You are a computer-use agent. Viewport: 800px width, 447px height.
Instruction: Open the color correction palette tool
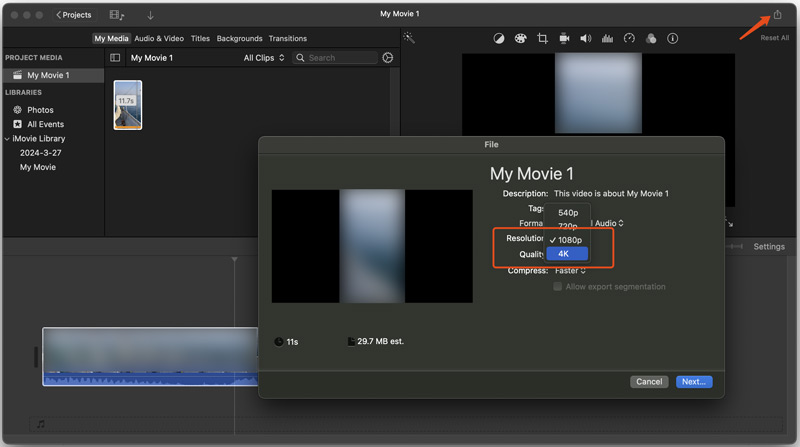click(x=520, y=38)
